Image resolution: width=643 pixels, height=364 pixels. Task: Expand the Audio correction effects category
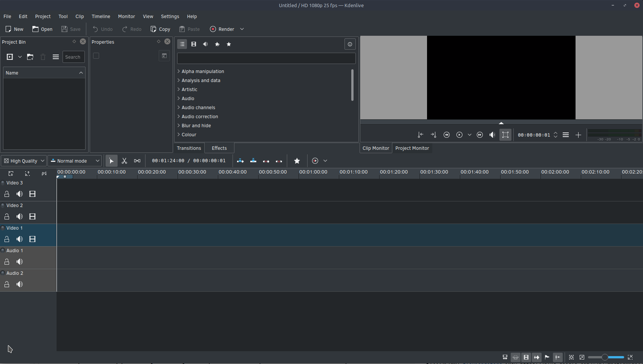point(179,116)
